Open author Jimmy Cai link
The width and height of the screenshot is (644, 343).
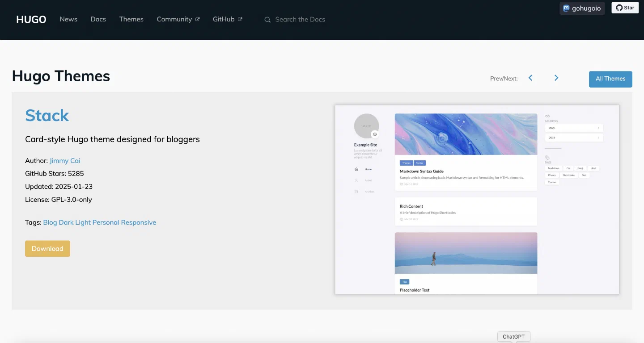pos(65,161)
